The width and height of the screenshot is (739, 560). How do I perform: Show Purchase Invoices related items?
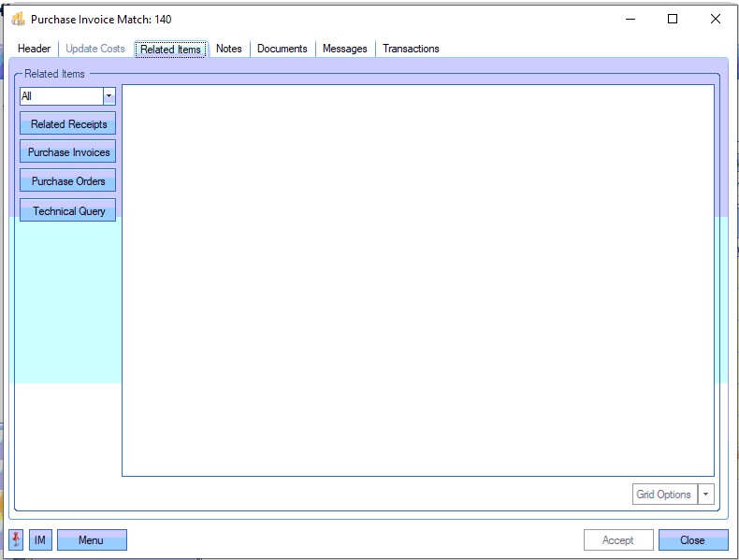click(68, 151)
